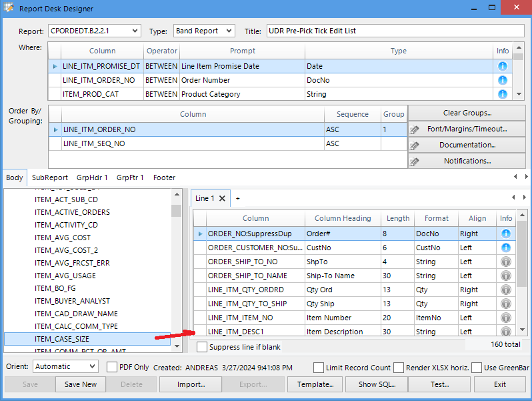Viewport: 532px width, 401px height.
Task: Click pencil icon on Font/Margins/Timeout button
Action: pos(414,129)
